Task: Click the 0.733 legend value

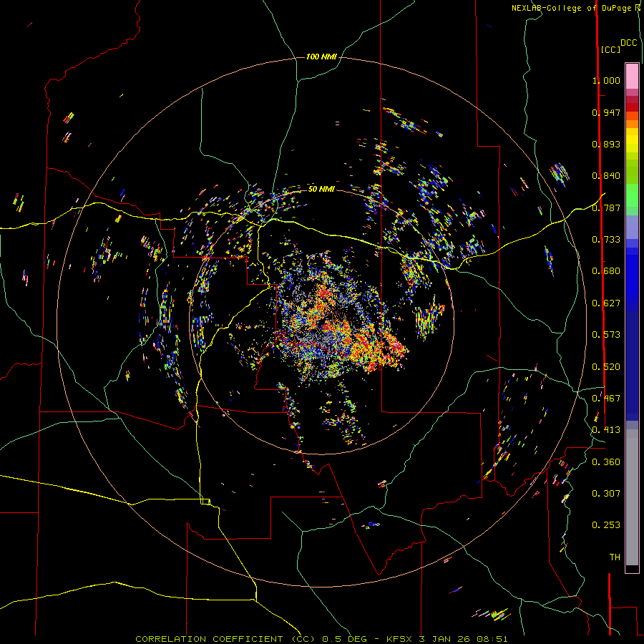Action: (606, 240)
